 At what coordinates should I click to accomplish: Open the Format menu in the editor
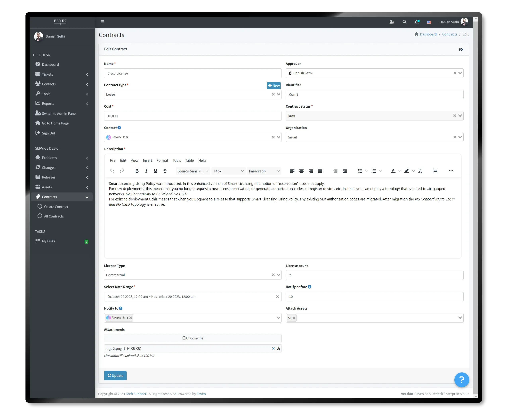pyautogui.click(x=162, y=160)
